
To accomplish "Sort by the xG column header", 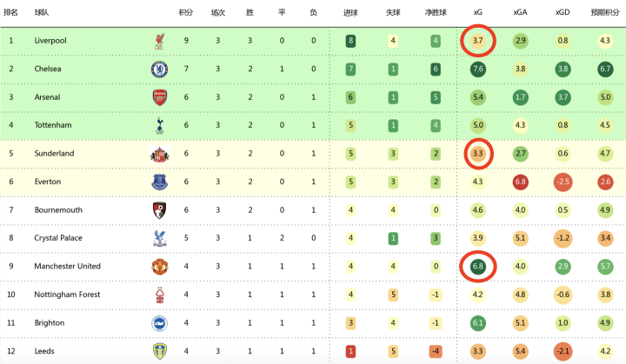I will [478, 12].
